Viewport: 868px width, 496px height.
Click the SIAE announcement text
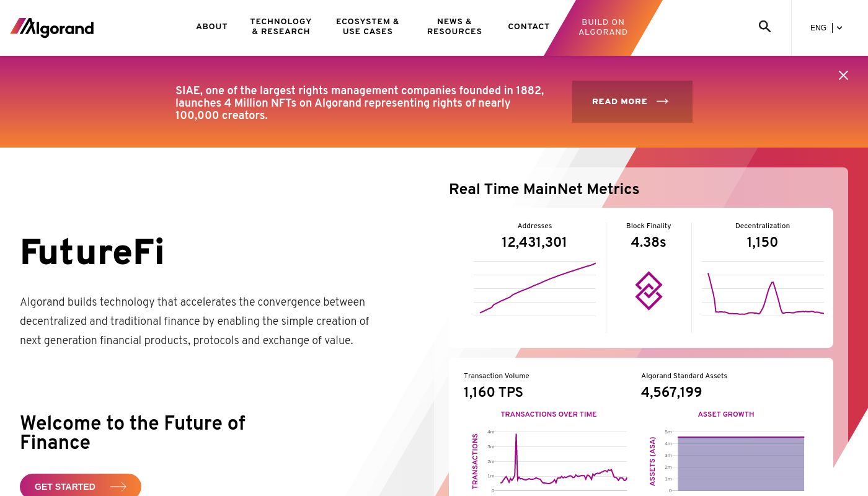click(x=360, y=103)
